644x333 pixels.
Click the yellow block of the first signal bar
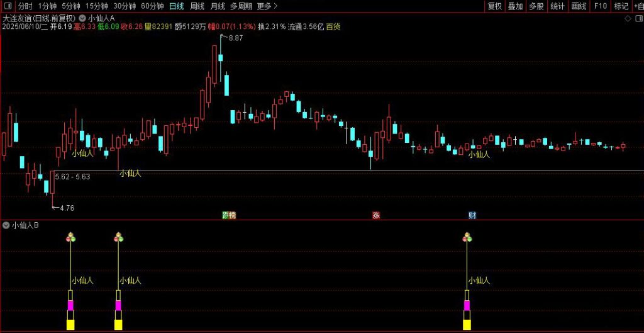(70, 324)
